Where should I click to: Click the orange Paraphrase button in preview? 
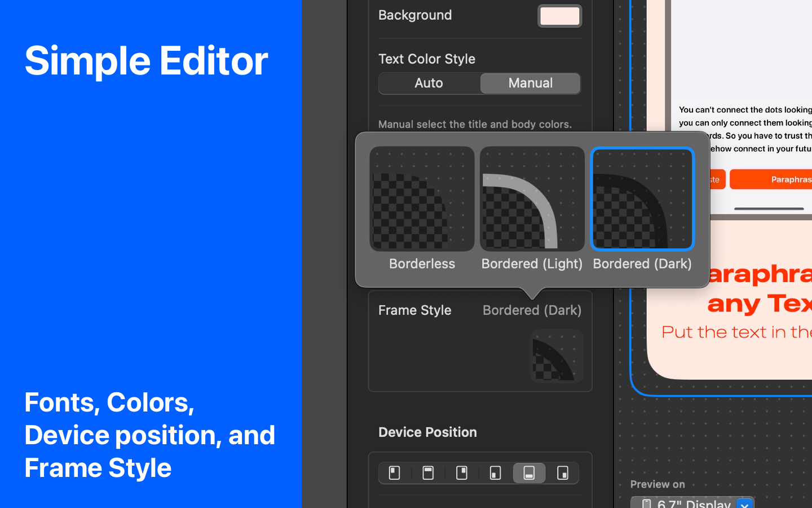pyautogui.click(x=771, y=179)
